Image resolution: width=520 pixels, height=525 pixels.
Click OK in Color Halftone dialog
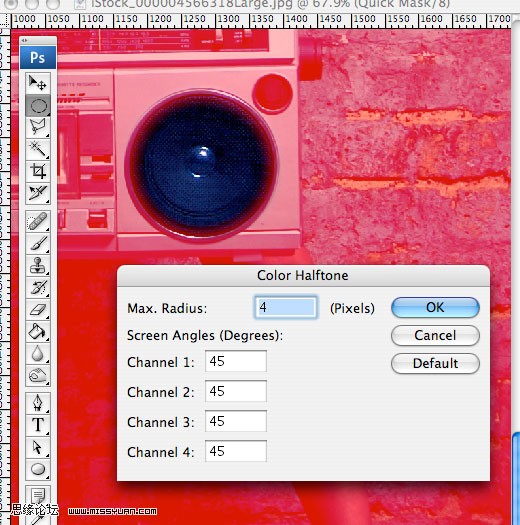click(x=435, y=307)
